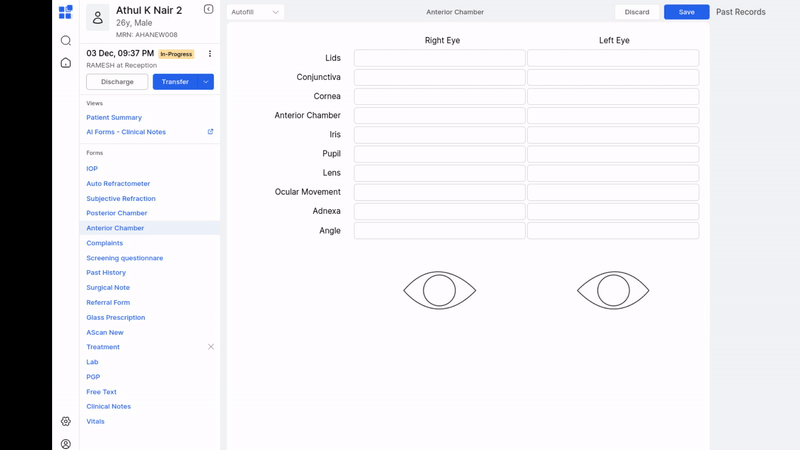Open the IOP form
The height and width of the screenshot is (450, 800).
pos(92,168)
